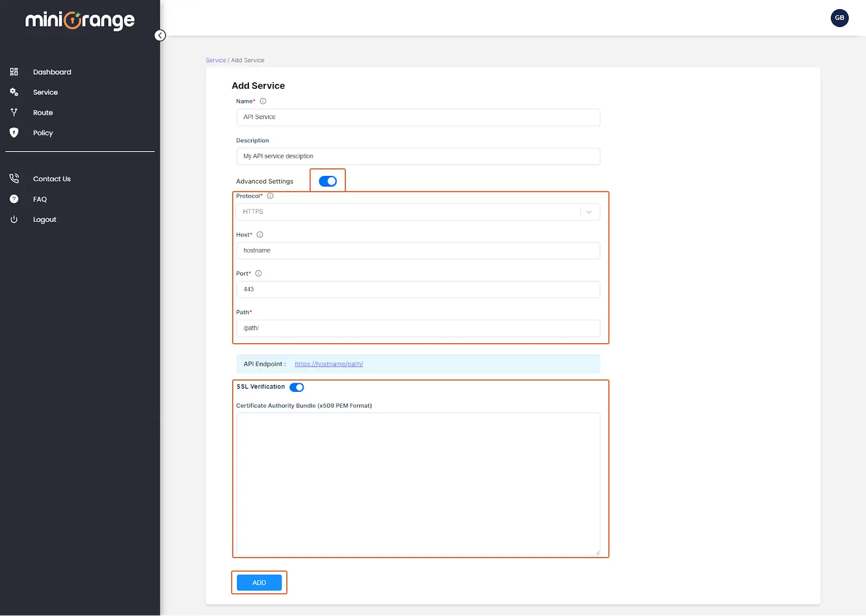Screen dimensions: 866x616
Task: Show info tooltip next to Port
Action: point(258,273)
